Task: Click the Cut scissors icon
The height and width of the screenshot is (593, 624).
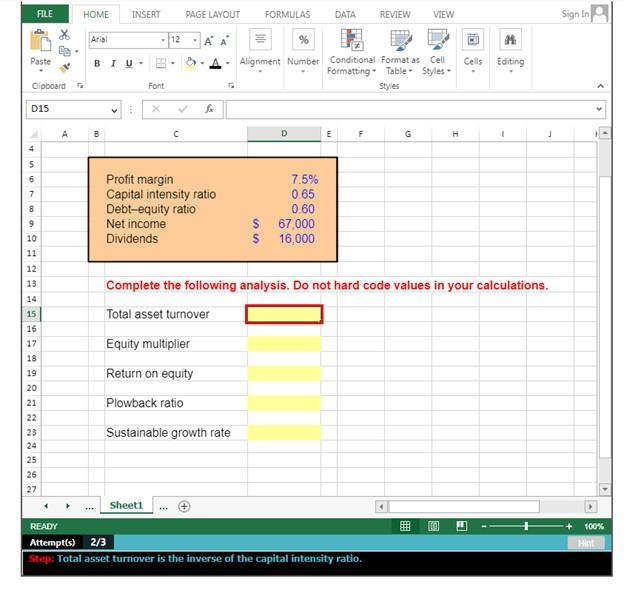Action: click(x=64, y=34)
